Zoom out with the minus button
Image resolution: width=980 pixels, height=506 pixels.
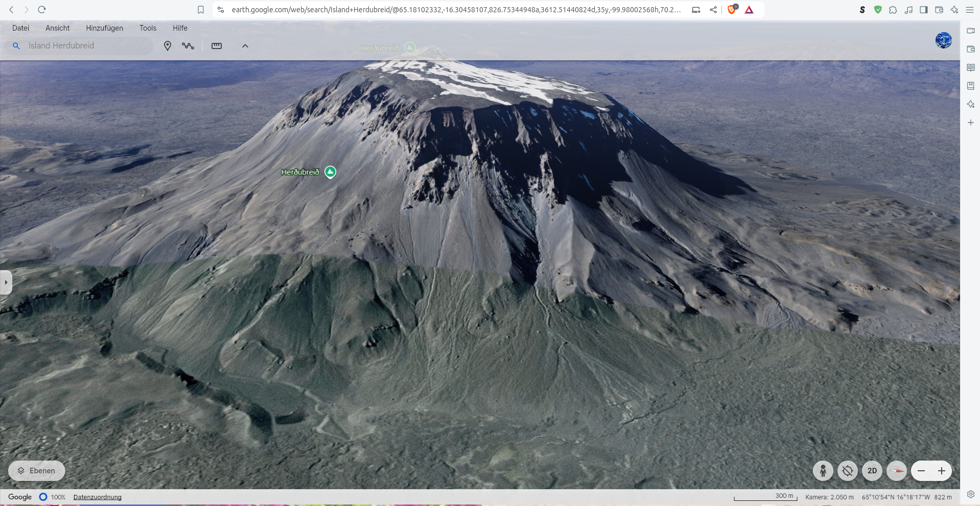(x=921, y=471)
